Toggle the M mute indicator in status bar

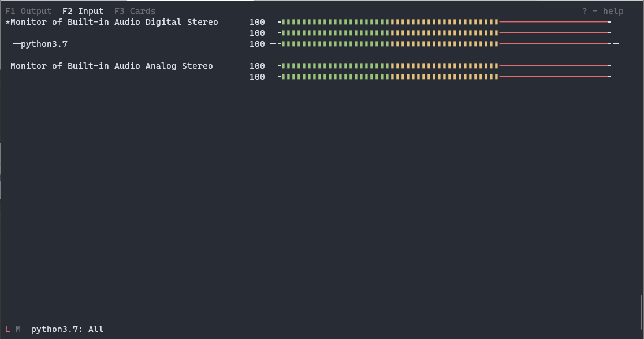[x=18, y=329]
